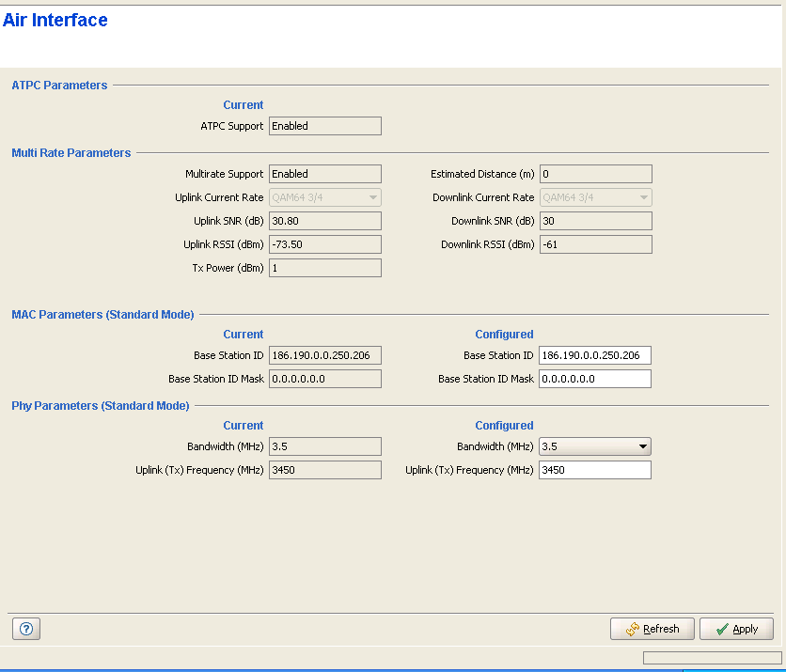This screenshot has height=672, width=786.
Task: Click the Configured Uplink (Tx) Frequency field
Action: [x=594, y=470]
